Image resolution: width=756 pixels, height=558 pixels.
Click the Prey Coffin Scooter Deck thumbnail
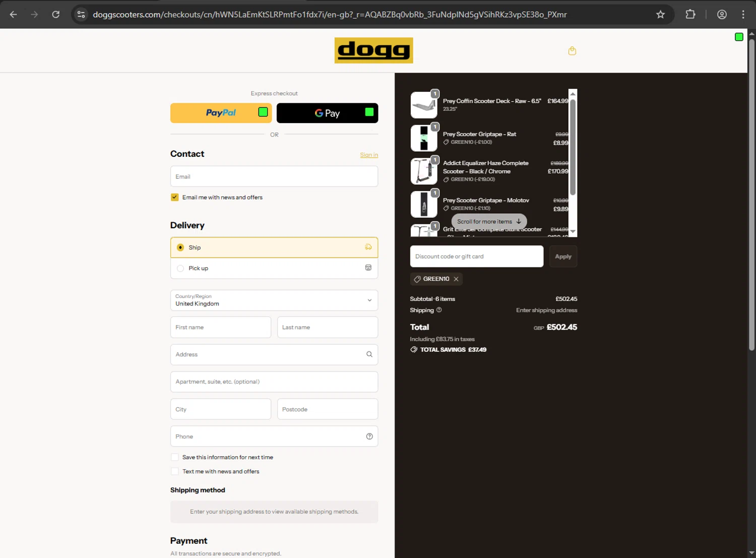click(x=424, y=105)
